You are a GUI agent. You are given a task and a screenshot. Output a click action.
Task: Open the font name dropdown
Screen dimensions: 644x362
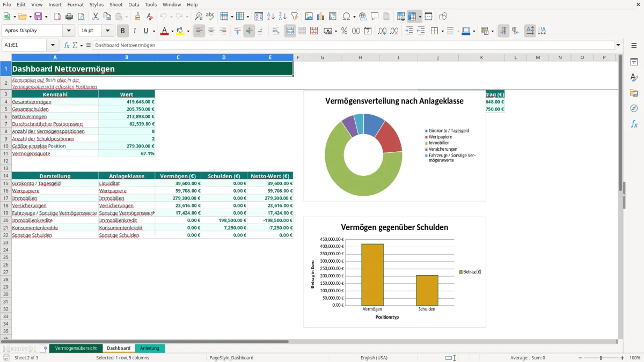coord(69,31)
